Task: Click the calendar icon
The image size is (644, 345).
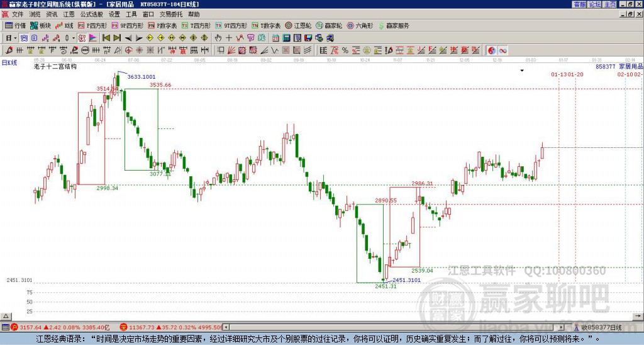Action: click(275, 38)
